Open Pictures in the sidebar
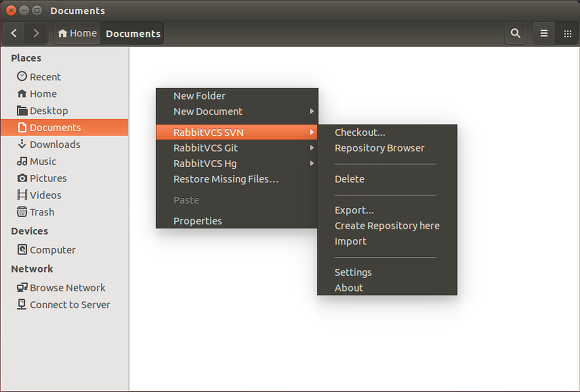This screenshot has width=580, height=392. point(65,178)
